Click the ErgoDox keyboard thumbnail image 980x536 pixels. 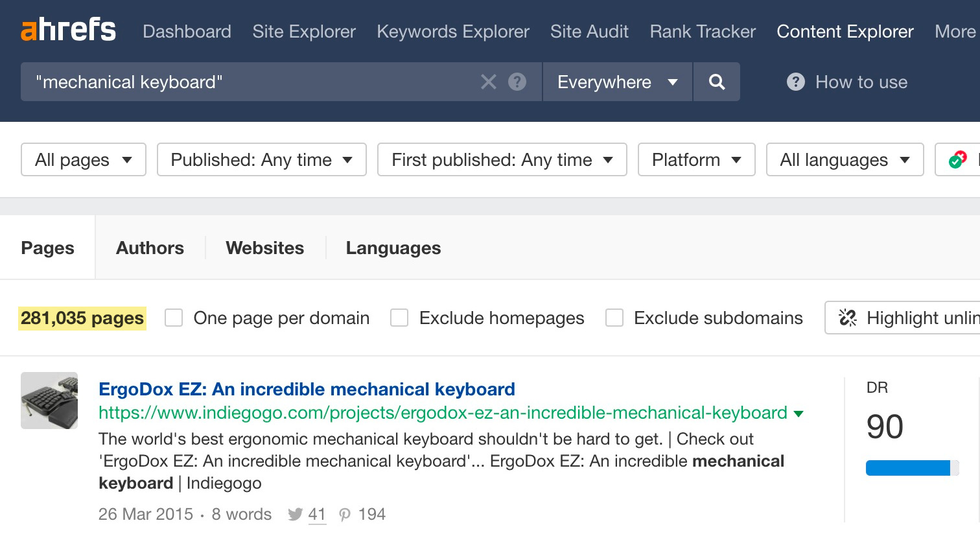(x=49, y=401)
